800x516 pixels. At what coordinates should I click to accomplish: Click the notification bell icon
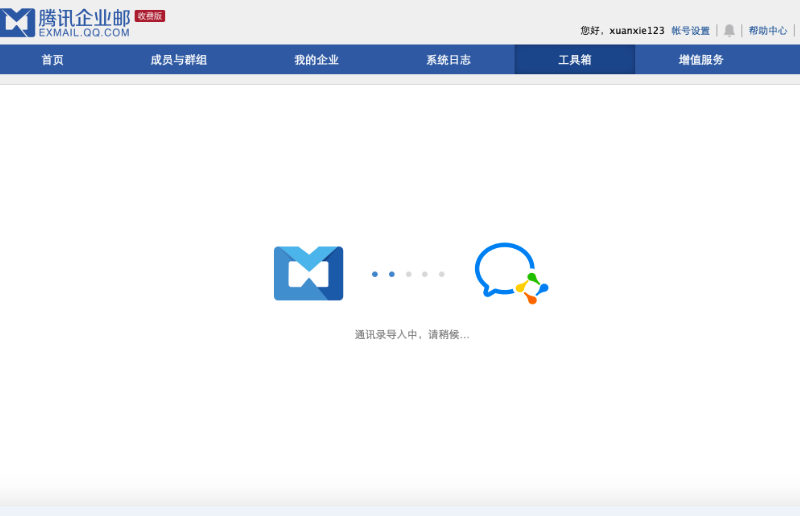[729, 31]
